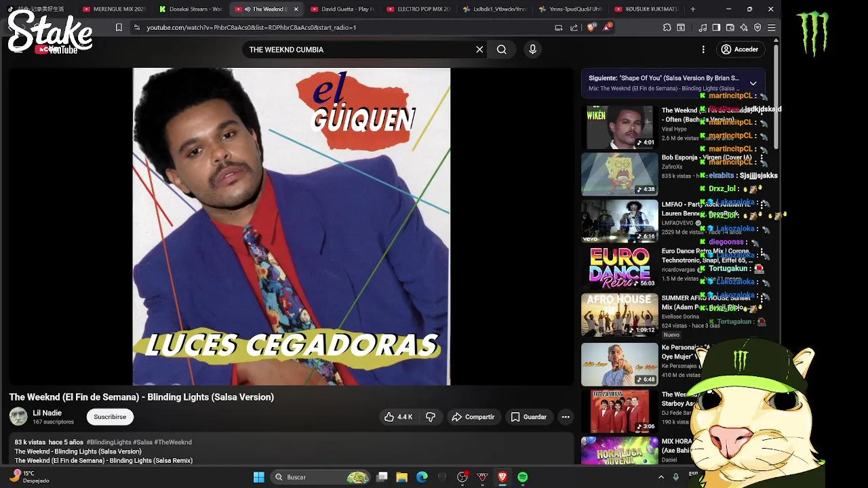This screenshot has width=868, height=488.
Task: Open Windows Start menu
Action: 258,477
